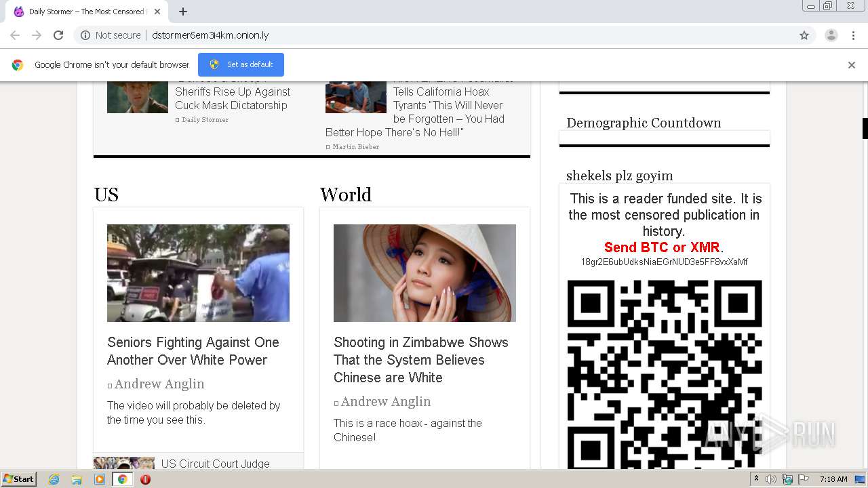Reload the current page

[x=58, y=35]
